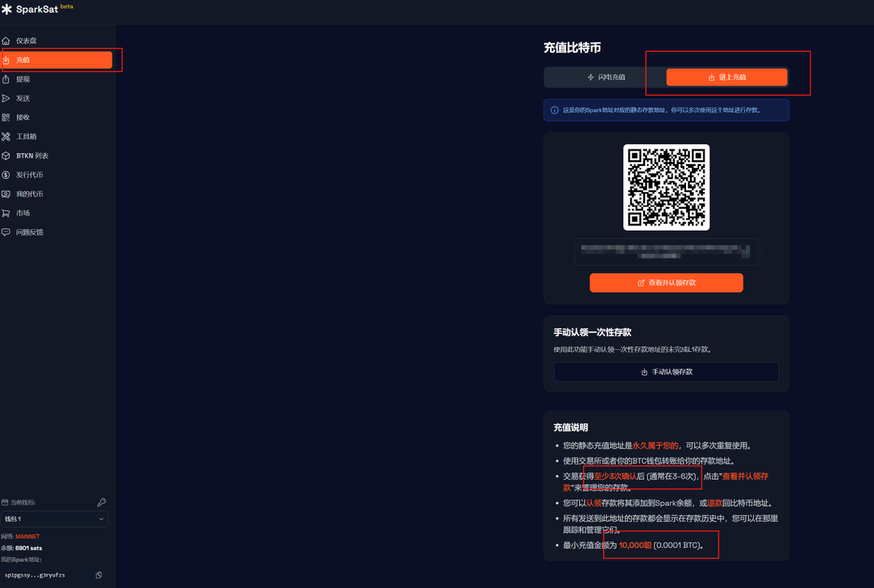Click the chat bubble icon beside 问题反馈
The height and width of the screenshot is (588, 874).
[x=6, y=232]
